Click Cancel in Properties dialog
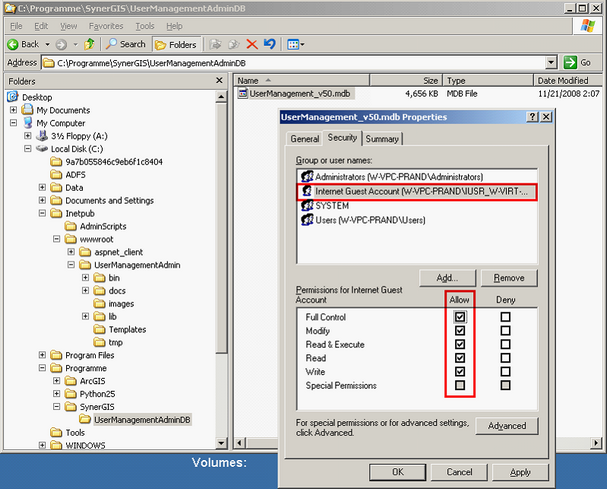Viewport: 607px width, 489px height. (x=459, y=472)
